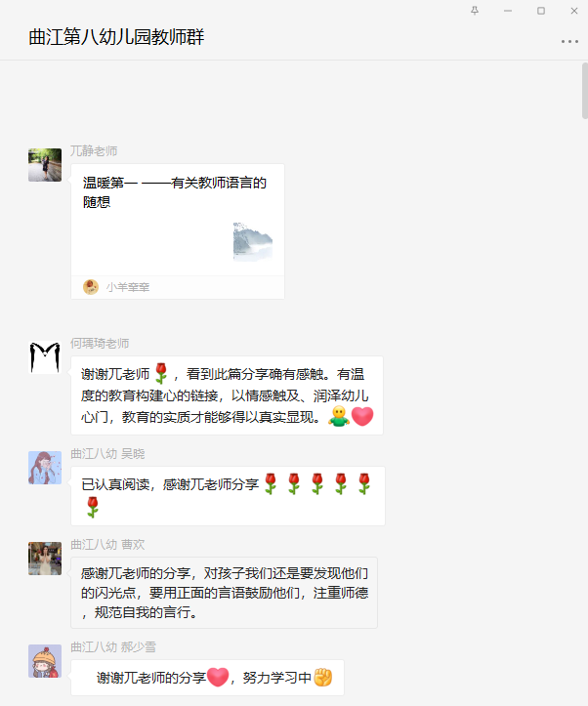
Task: View 曹欢's profile photo avatar
Action: 45,559
